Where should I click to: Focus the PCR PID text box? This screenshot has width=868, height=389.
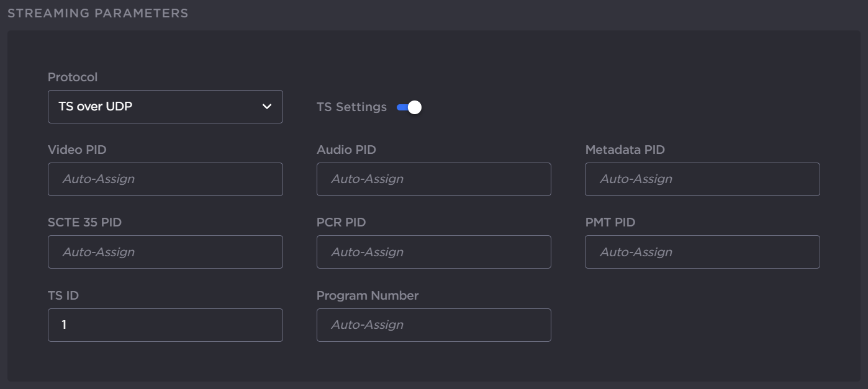pos(433,252)
